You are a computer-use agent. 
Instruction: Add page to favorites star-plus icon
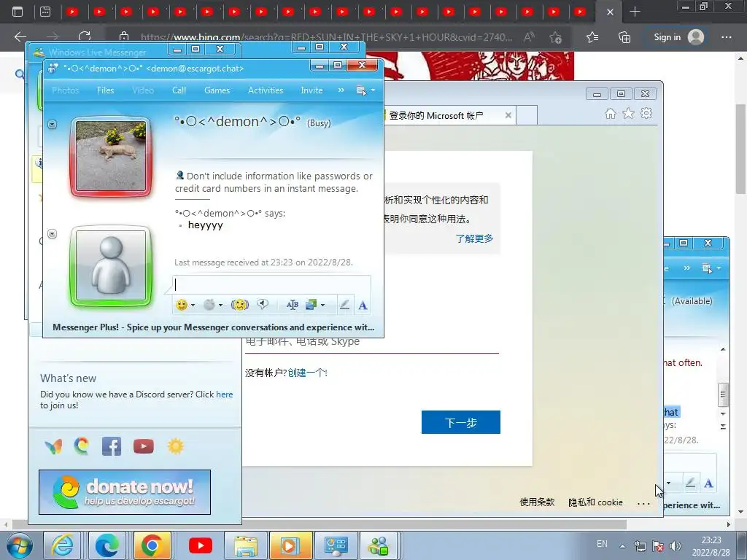pos(555,37)
